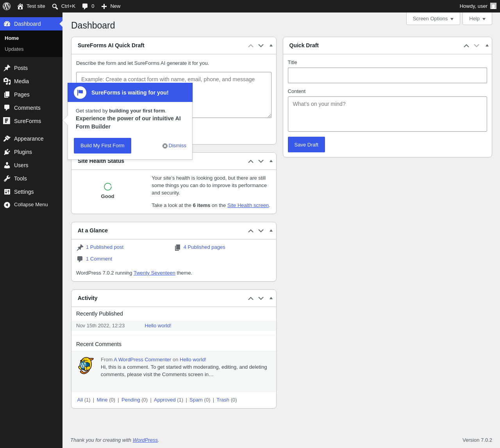View Trash comments filter
500x448 pixels.
[223, 400]
